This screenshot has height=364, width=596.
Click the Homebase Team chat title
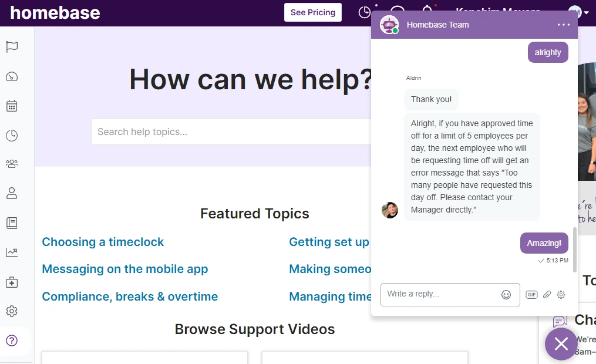pos(438,25)
